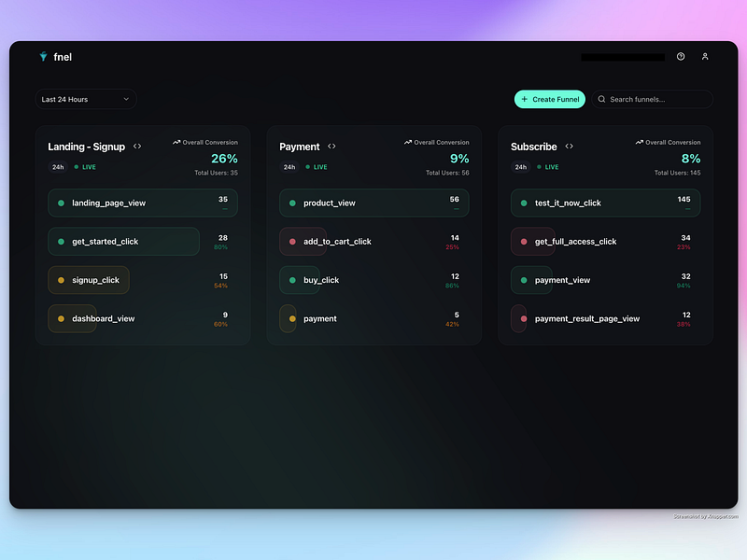Click the 25% rate for add_to_cart_click
This screenshot has height=560, width=747.
point(452,247)
